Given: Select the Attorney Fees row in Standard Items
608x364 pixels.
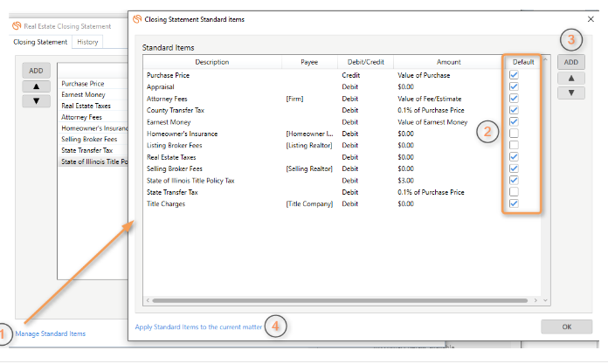Looking at the screenshot, I should (x=166, y=100).
